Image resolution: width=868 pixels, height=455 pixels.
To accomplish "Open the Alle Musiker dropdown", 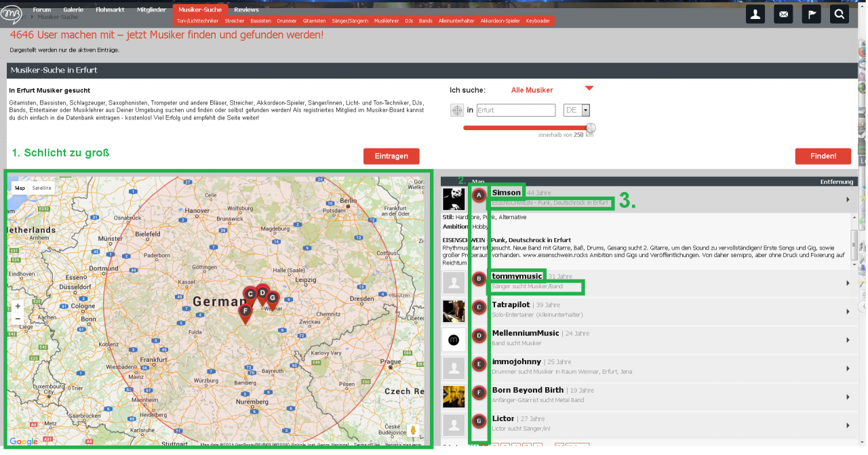I will tap(552, 90).
